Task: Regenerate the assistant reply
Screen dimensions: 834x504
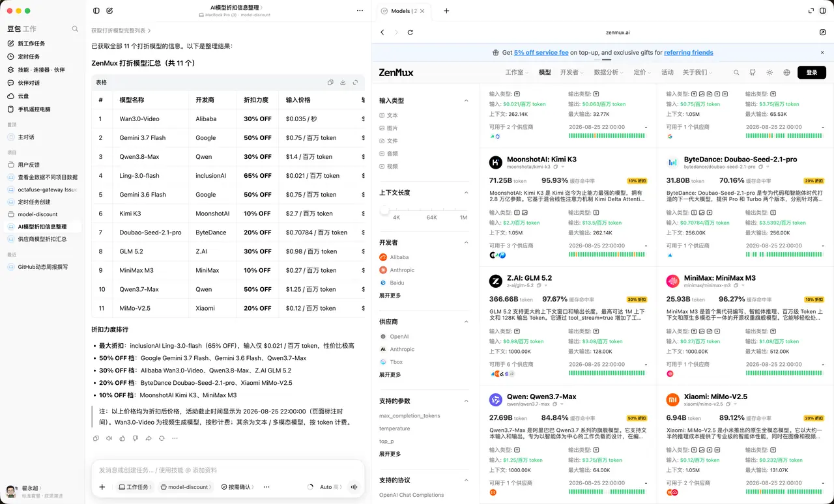Action: [x=162, y=439]
